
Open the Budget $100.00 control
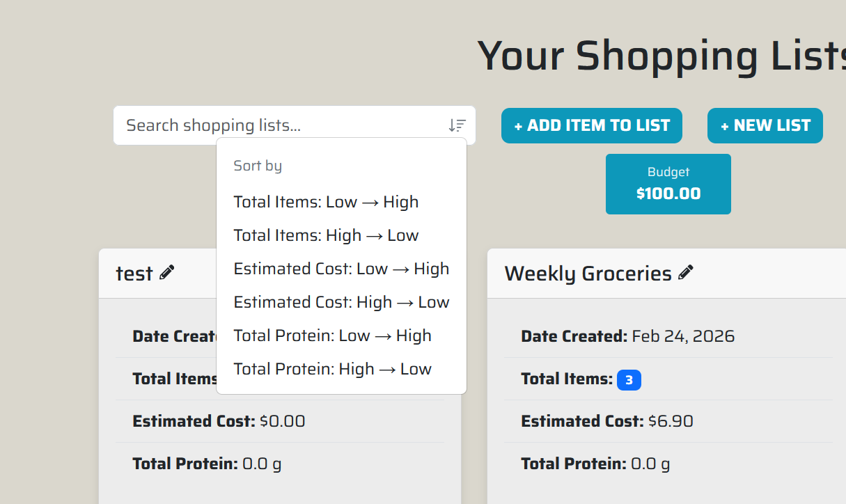668,183
